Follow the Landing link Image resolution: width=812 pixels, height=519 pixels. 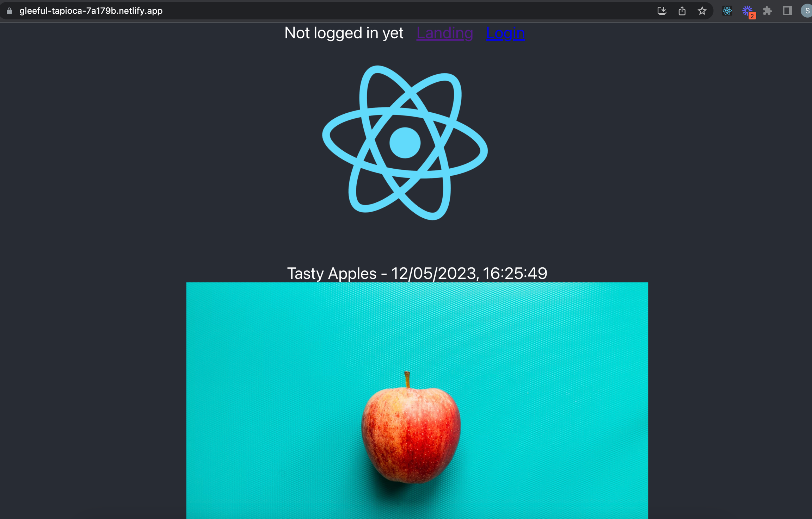pyautogui.click(x=444, y=33)
